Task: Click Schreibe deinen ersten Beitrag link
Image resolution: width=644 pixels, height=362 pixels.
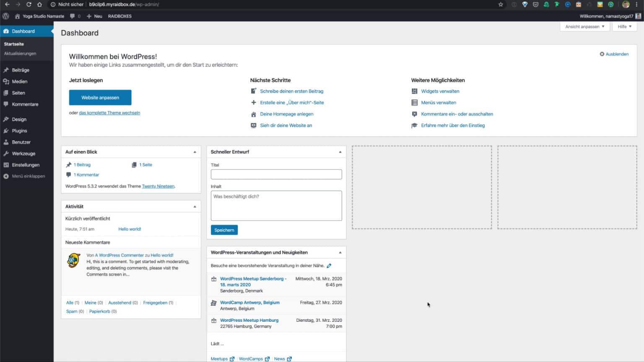Action: pyautogui.click(x=292, y=91)
